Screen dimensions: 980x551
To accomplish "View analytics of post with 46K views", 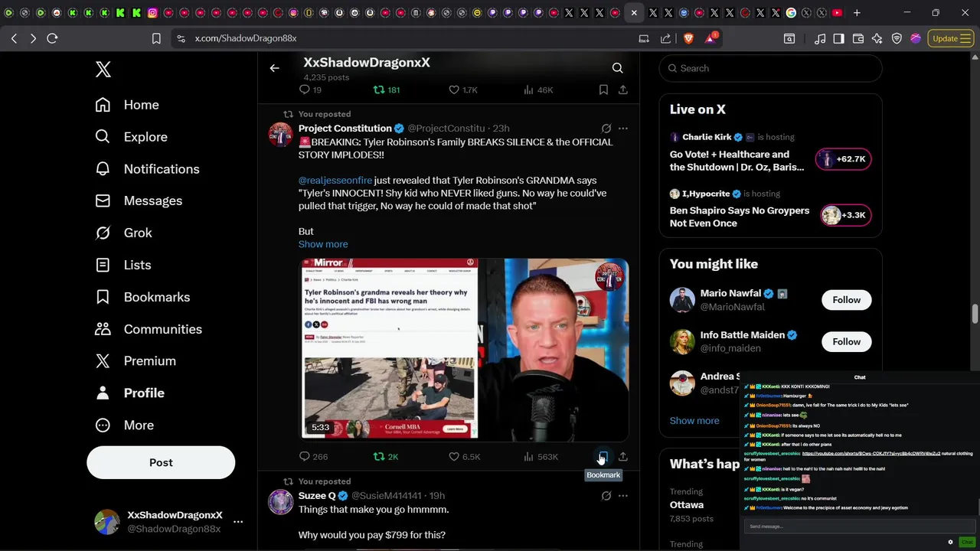I will pyautogui.click(x=538, y=90).
